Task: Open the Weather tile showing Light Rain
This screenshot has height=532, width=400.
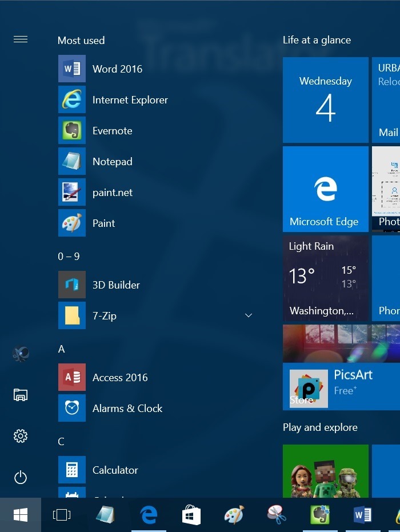Action: (x=326, y=278)
